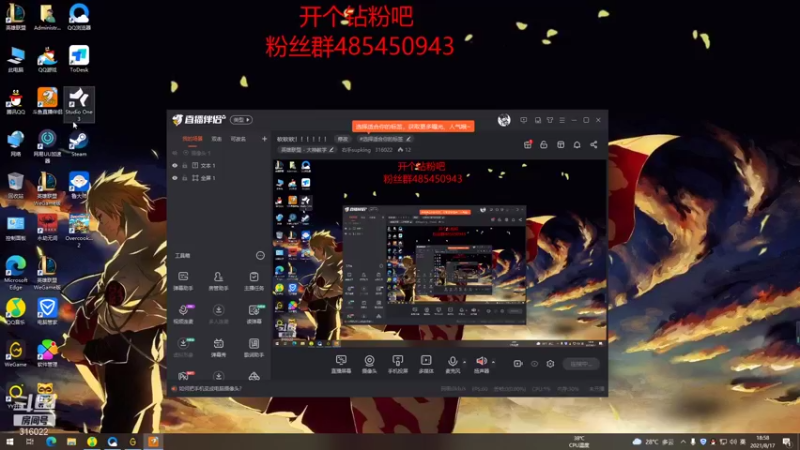Select the 全屏 1 layer row
Screen dimensions: 800x450
coord(219,178)
